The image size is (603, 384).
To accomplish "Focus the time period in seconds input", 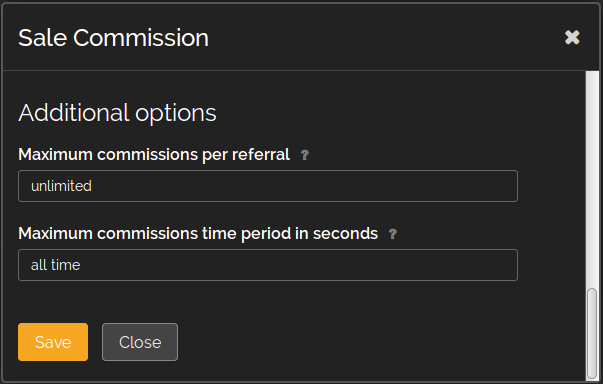I will pos(268,265).
